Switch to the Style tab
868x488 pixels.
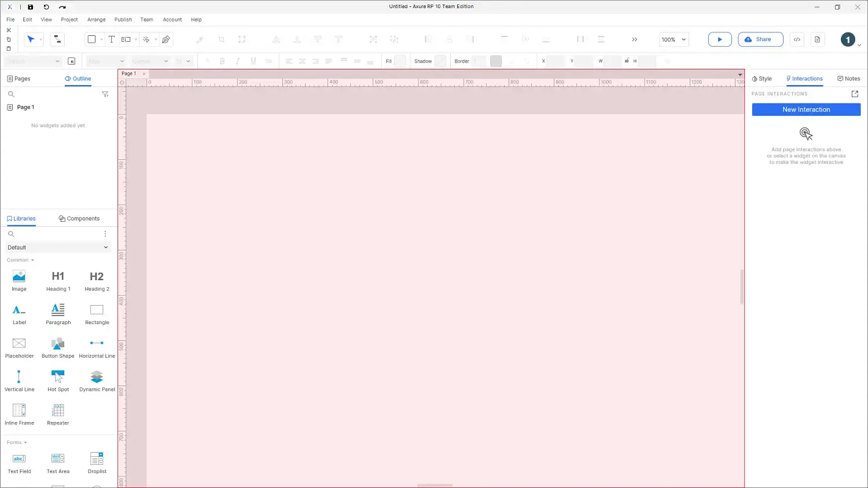click(762, 79)
